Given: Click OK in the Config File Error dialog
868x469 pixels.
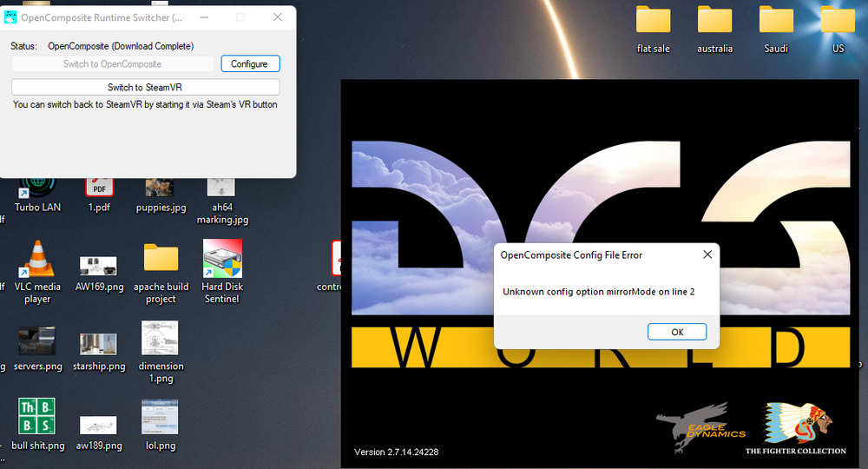Looking at the screenshot, I should [x=677, y=332].
